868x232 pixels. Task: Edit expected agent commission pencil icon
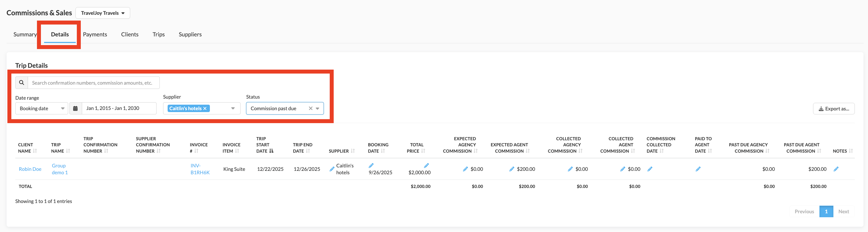[x=512, y=169]
